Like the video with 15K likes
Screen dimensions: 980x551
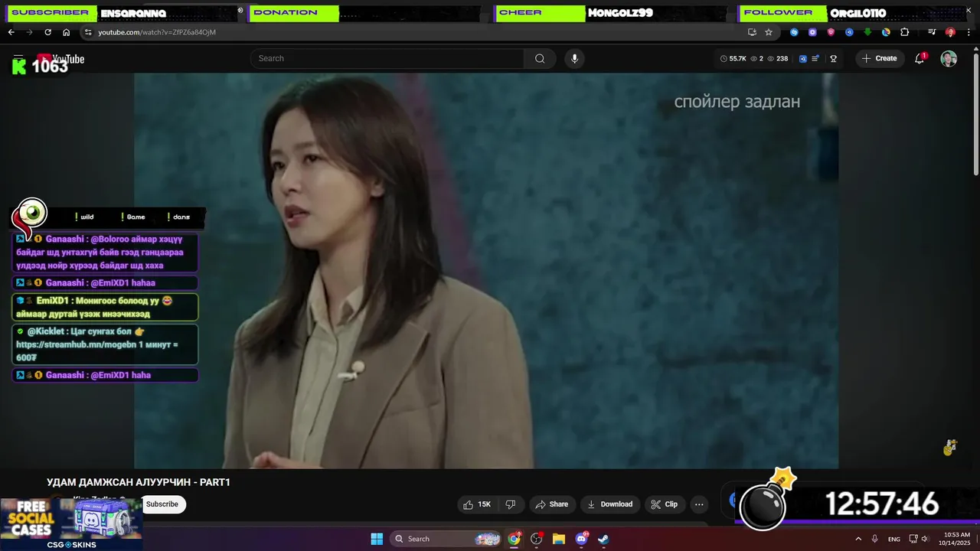coord(478,504)
